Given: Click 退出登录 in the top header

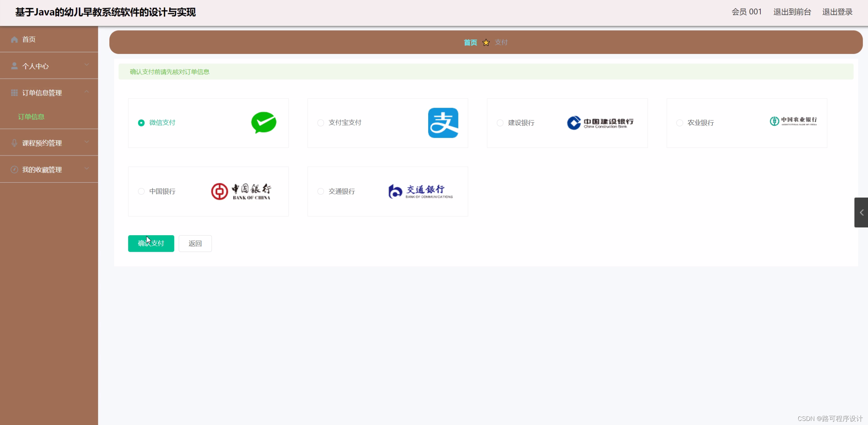Looking at the screenshot, I should pos(837,12).
